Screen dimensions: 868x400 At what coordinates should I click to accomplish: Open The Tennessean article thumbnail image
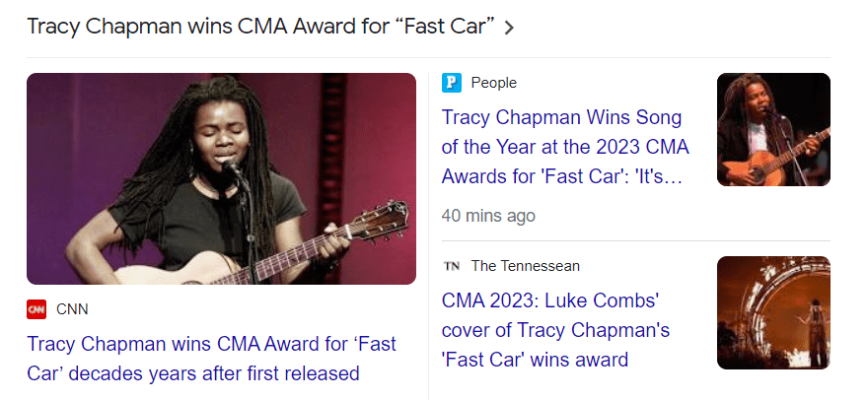point(773,312)
